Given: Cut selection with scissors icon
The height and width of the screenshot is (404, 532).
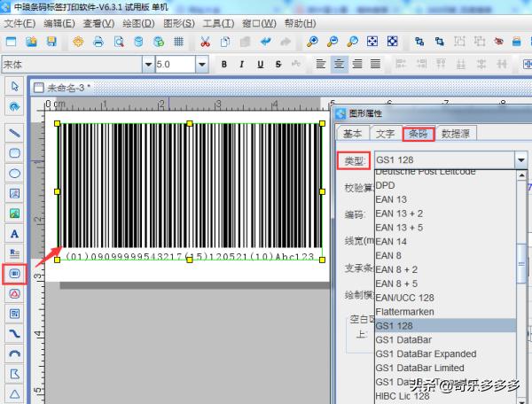Looking at the screenshot, I should click(x=205, y=42).
